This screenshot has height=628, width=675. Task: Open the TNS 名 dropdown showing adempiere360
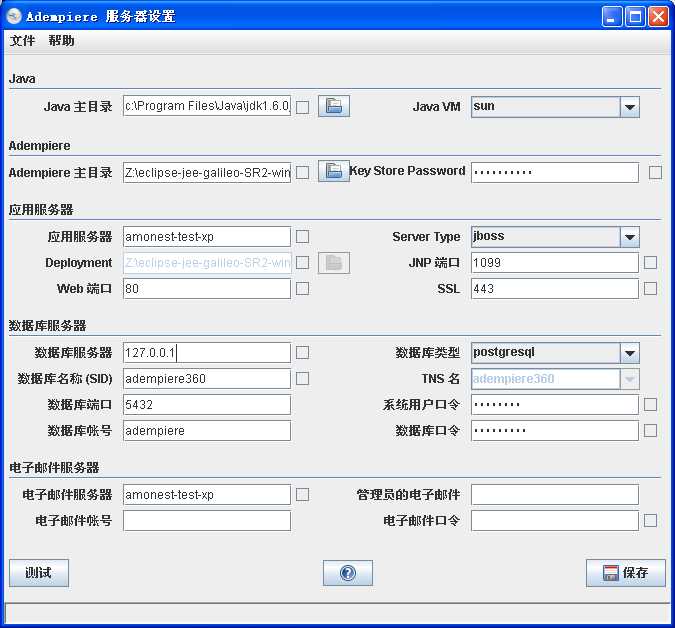[555, 379]
